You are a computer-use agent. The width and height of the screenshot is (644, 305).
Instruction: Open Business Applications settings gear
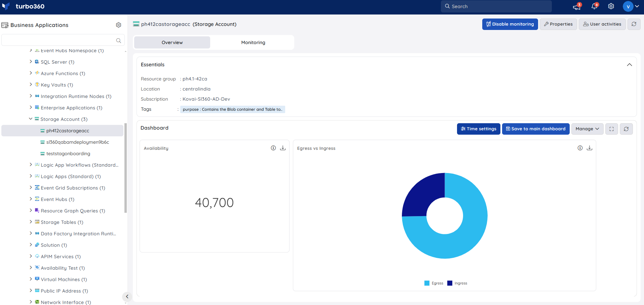[x=118, y=25]
